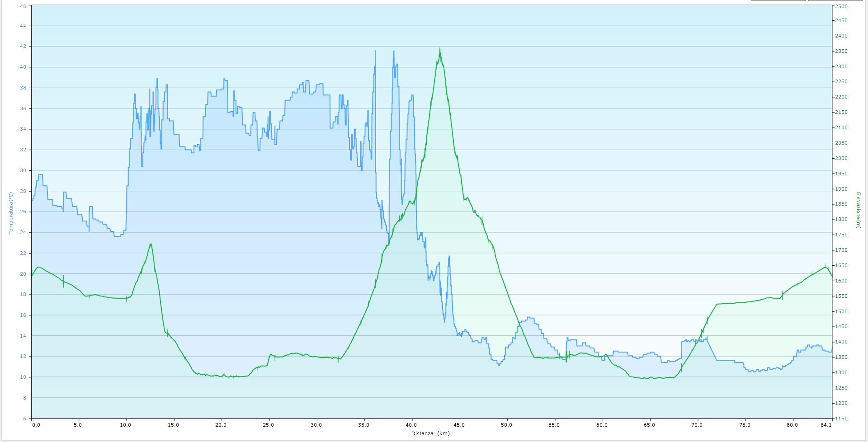Click the blue temperature spike near 36 km

[x=375, y=52]
